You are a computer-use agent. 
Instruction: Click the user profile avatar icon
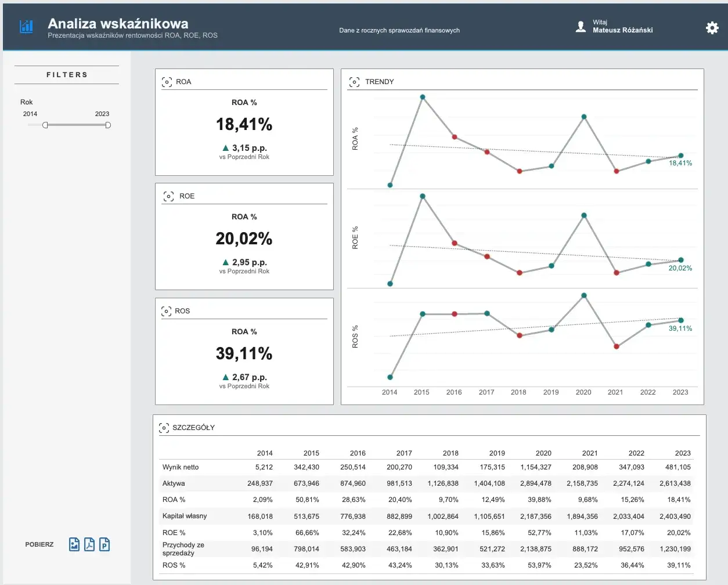coord(581,27)
